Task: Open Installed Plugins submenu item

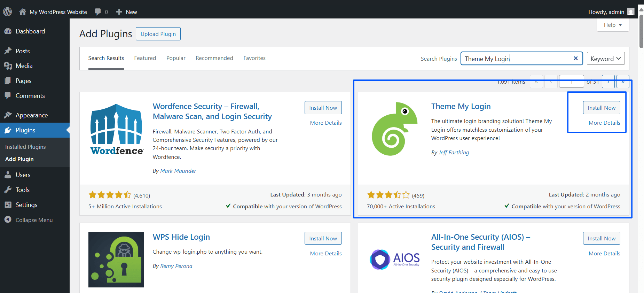Action: 25,147
